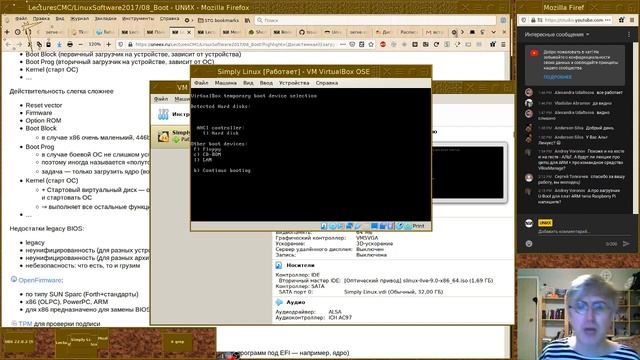Send the chat message with arrow icon

[x=626, y=244]
